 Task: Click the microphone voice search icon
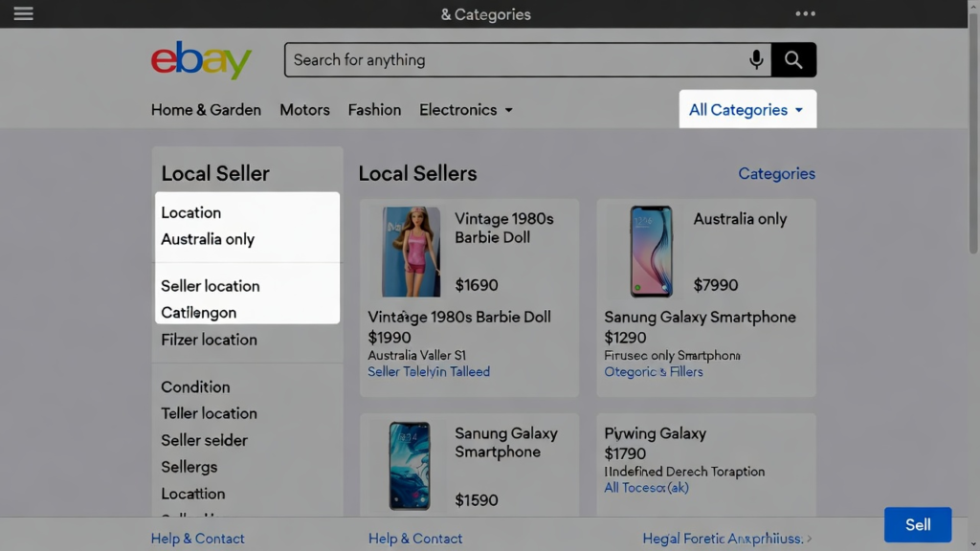pyautogui.click(x=756, y=60)
